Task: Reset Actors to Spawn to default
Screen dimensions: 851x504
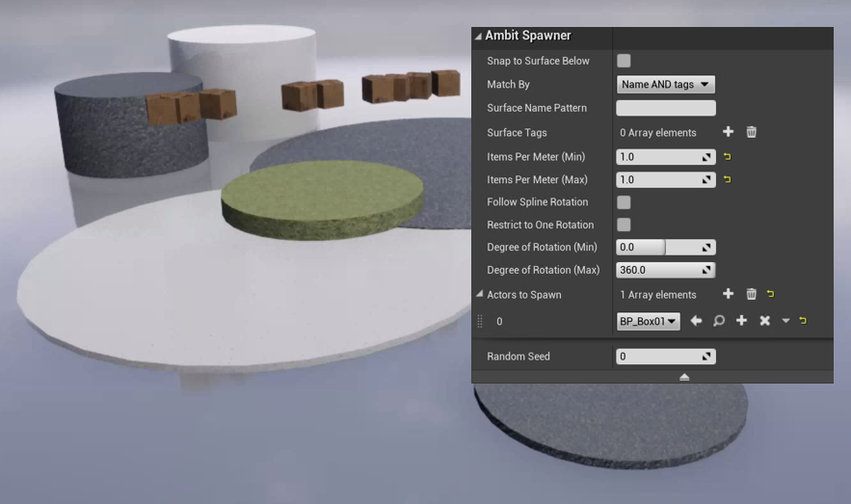Action: tap(771, 294)
